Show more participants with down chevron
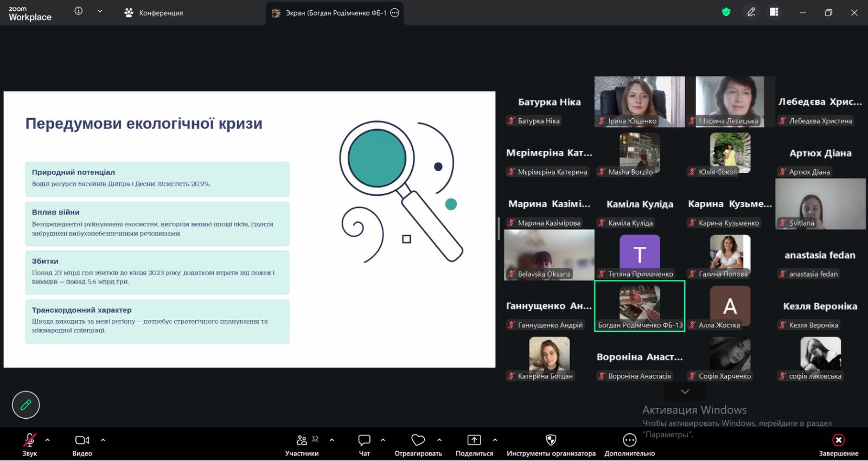 click(x=685, y=392)
